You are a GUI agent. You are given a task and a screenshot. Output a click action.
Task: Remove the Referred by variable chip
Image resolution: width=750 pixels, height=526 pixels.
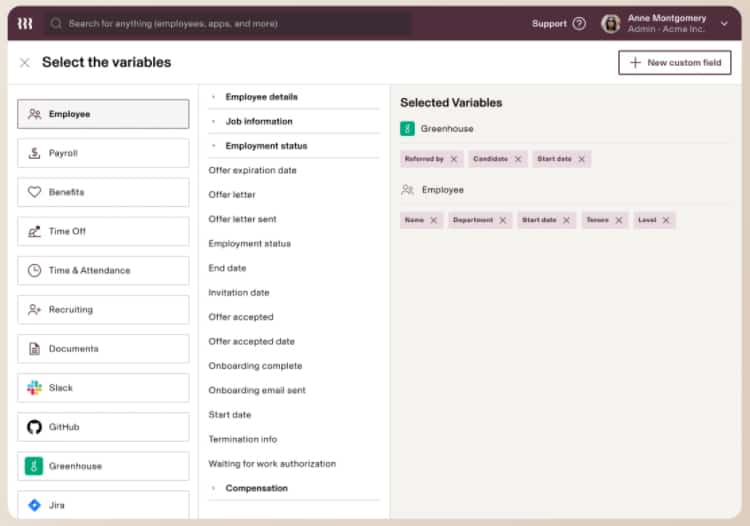454,159
